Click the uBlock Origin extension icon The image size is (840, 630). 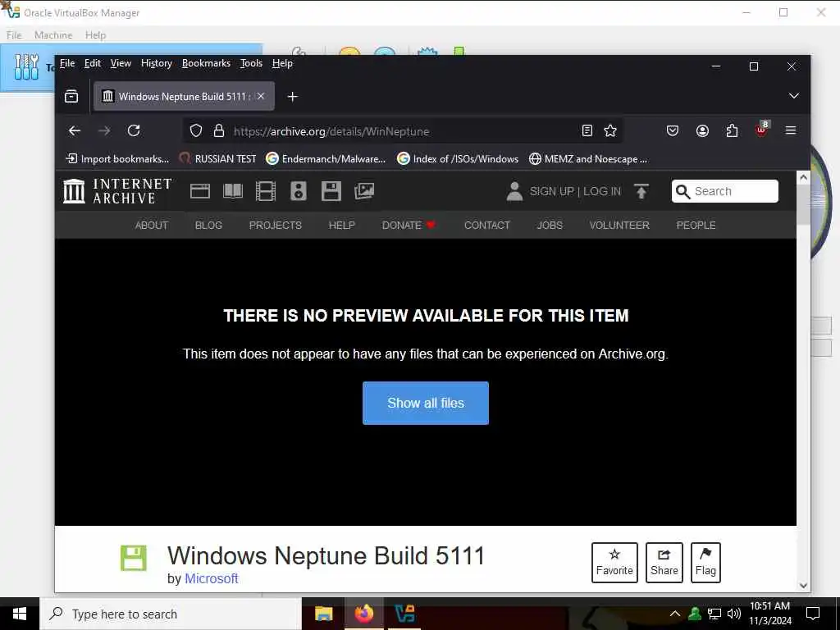click(x=762, y=129)
